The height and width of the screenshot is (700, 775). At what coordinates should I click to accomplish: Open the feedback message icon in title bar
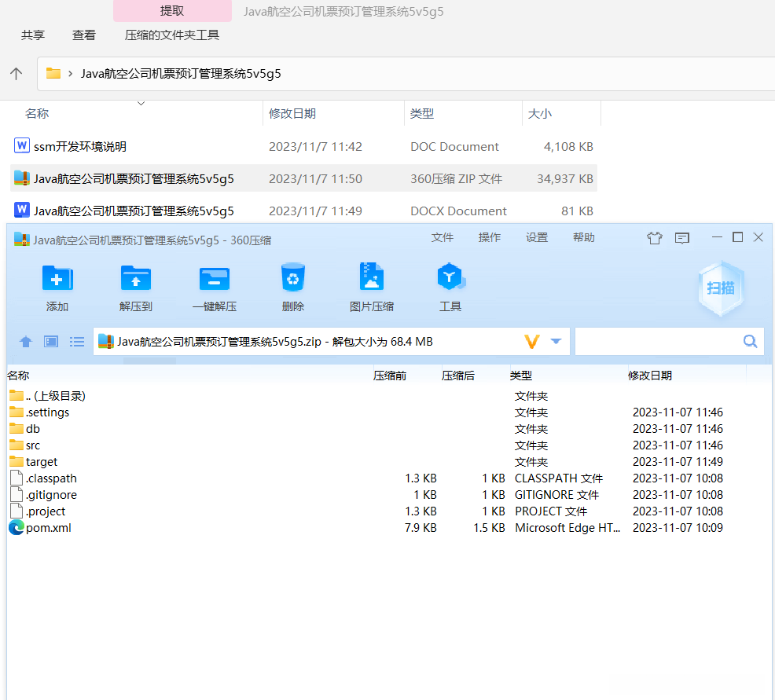[x=682, y=239]
